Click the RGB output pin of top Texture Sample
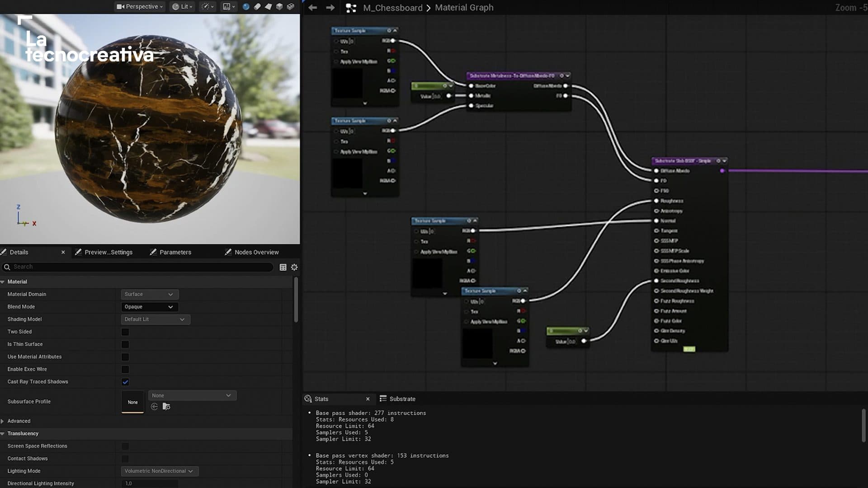Image resolution: width=868 pixels, height=488 pixels. pyautogui.click(x=393, y=41)
